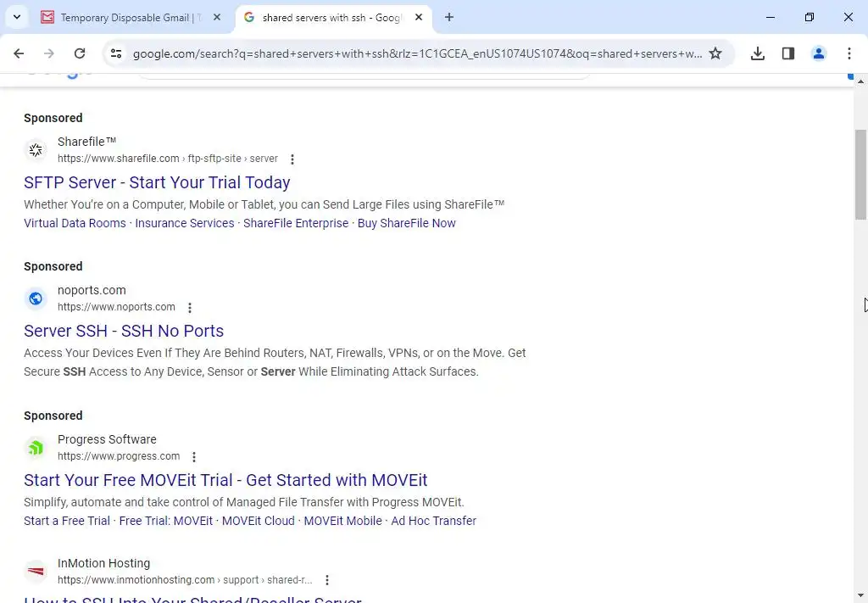Image resolution: width=868 pixels, height=603 pixels.
Task: Click the https://www.progress.com URL text
Action: point(119,456)
